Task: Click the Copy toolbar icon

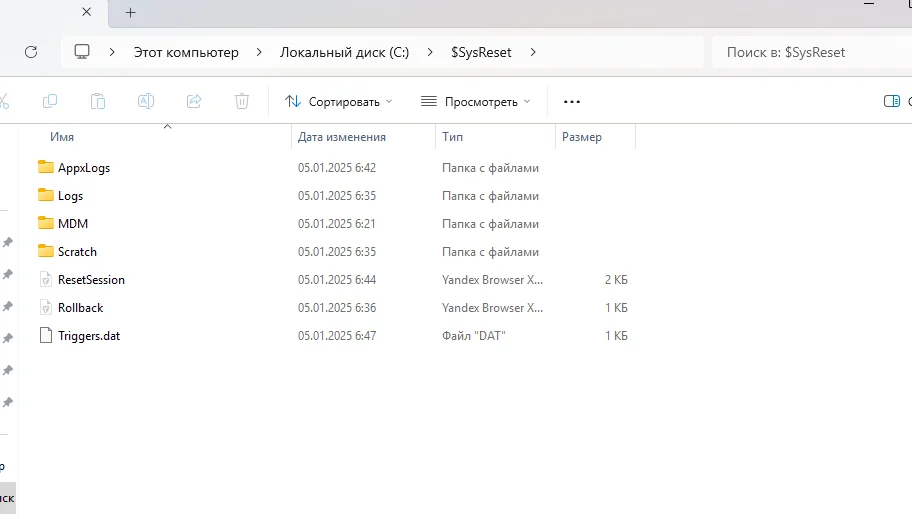Action: tap(50, 101)
